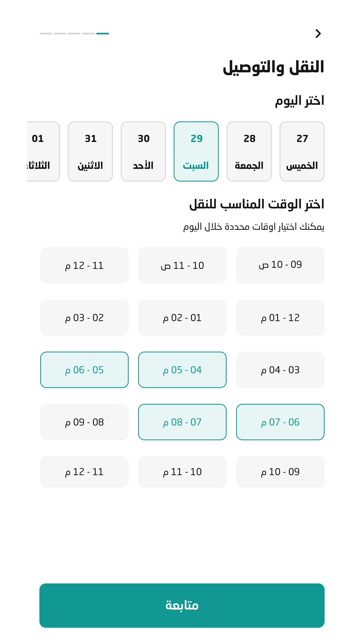The image size is (364, 640).
Task: Pick the 08 - 09 م evening slot
Action: pos(84,422)
